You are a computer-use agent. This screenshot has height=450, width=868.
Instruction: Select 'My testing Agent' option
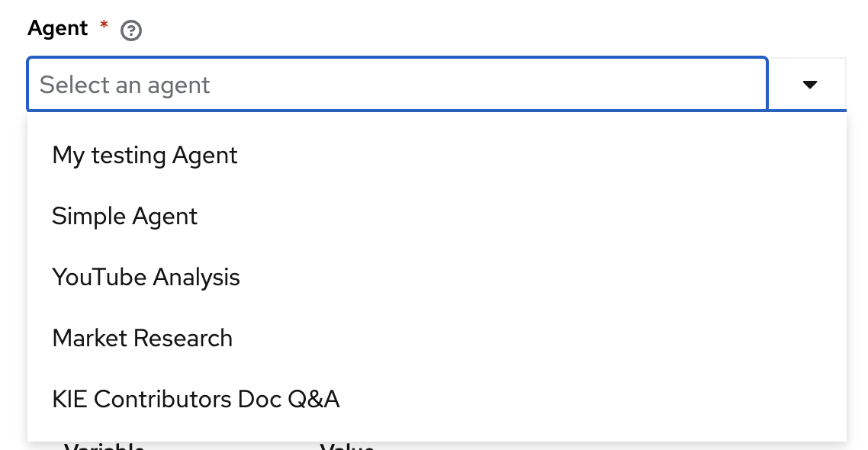pyautogui.click(x=145, y=156)
